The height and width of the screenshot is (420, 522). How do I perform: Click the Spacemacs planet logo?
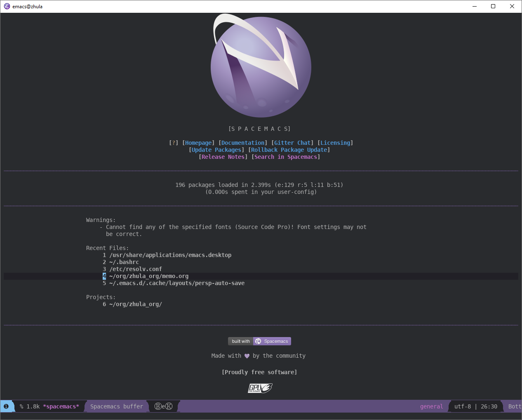261,66
